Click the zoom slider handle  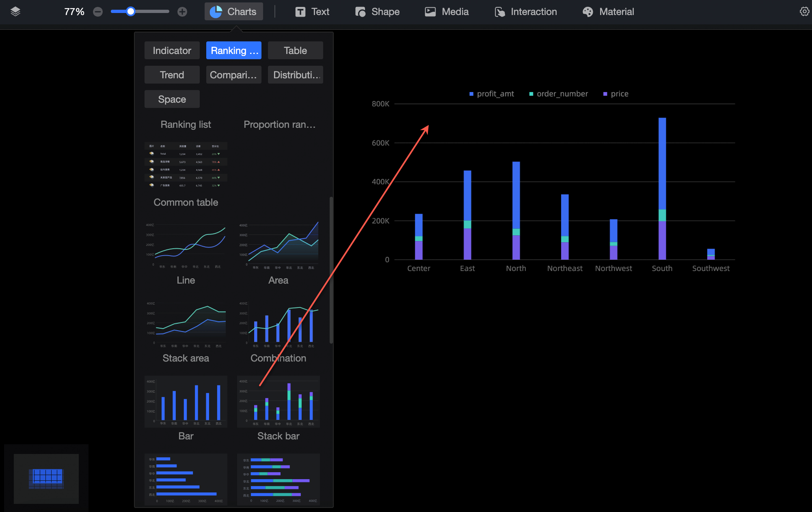130,11
